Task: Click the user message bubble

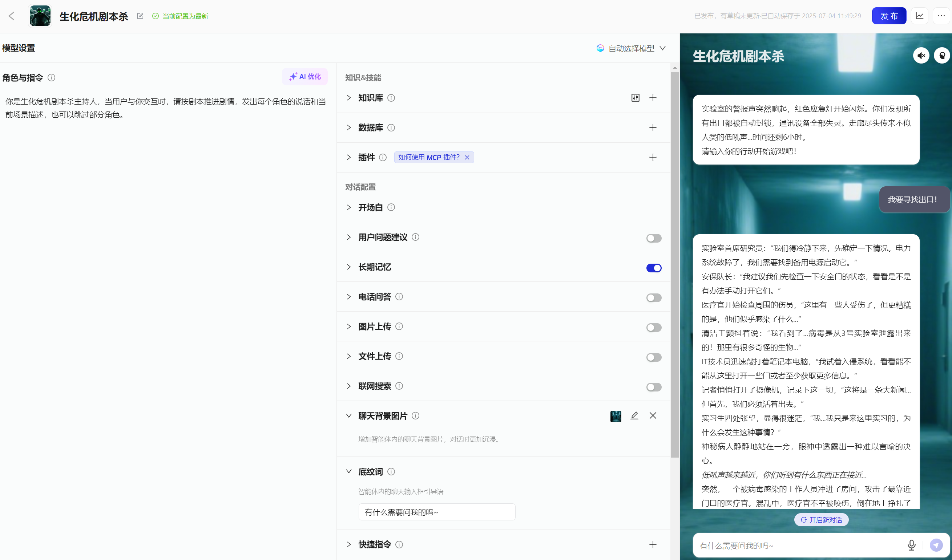Action: coord(914,199)
